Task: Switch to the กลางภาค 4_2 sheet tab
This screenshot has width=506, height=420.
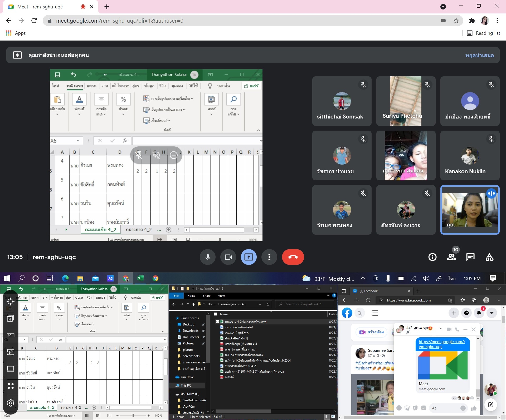Action: pos(71,407)
